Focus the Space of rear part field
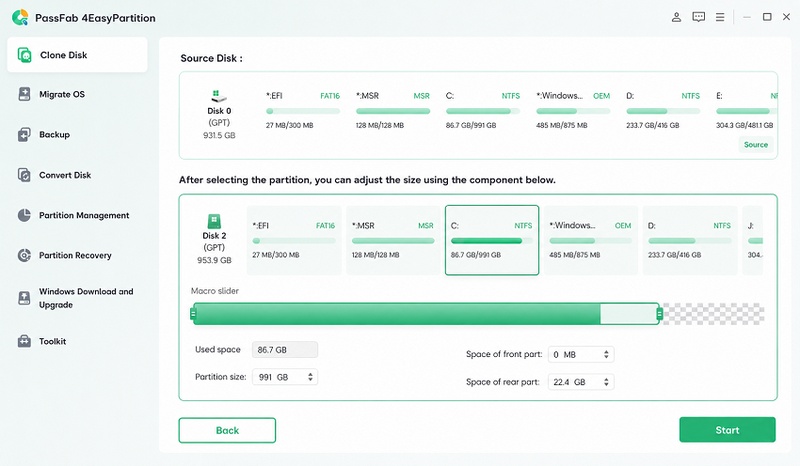The image size is (800, 466). pos(581,382)
